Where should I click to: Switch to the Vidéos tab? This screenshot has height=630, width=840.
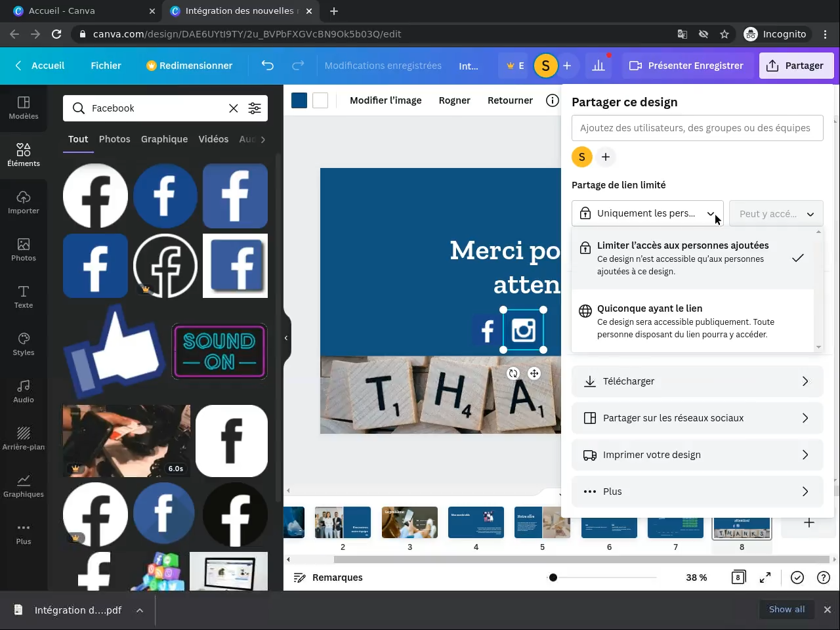pyautogui.click(x=213, y=139)
